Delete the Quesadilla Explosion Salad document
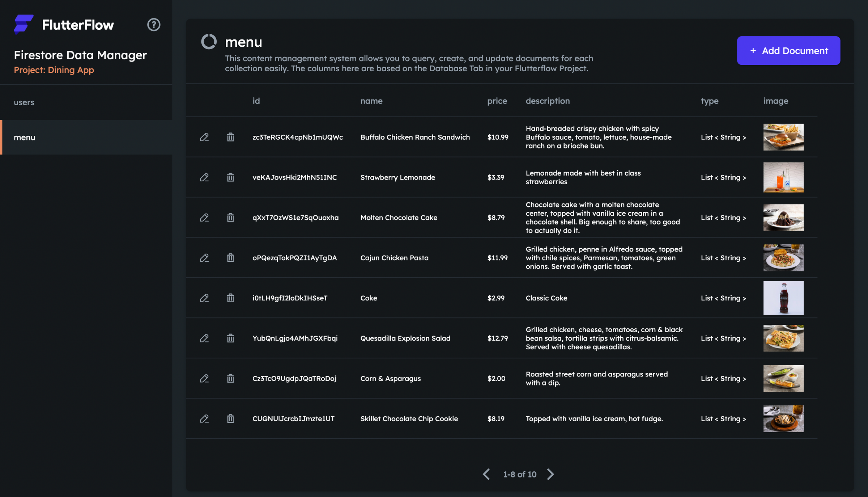The height and width of the screenshot is (497, 868). pyautogui.click(x=230, y=338)
